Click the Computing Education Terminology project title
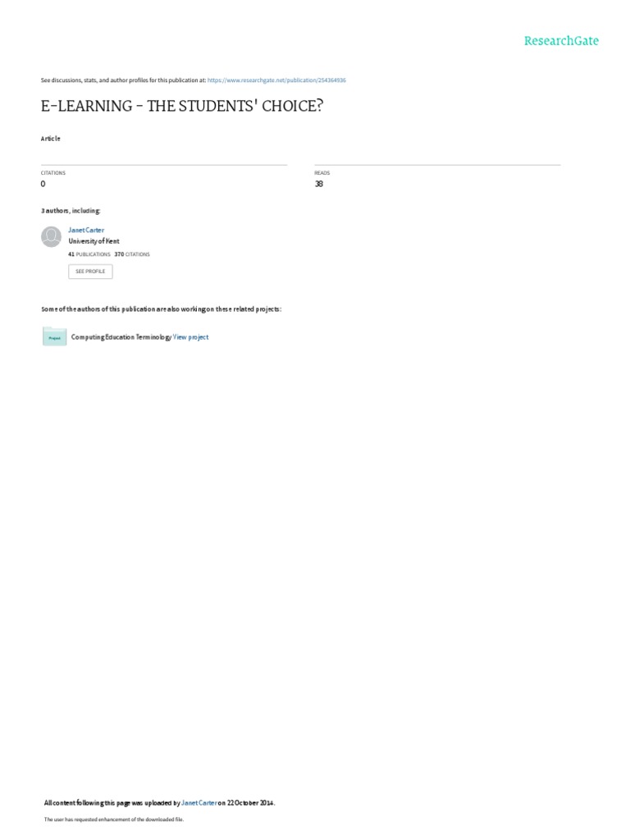The width and height of the screenshot is (630, 840). pyautogui.click(x=121, y=337)
